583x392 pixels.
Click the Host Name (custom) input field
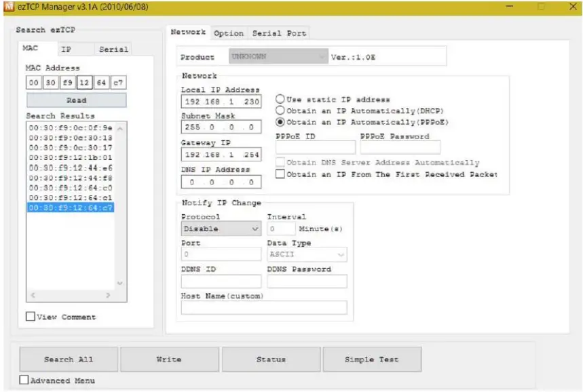[x=263, y=308]
